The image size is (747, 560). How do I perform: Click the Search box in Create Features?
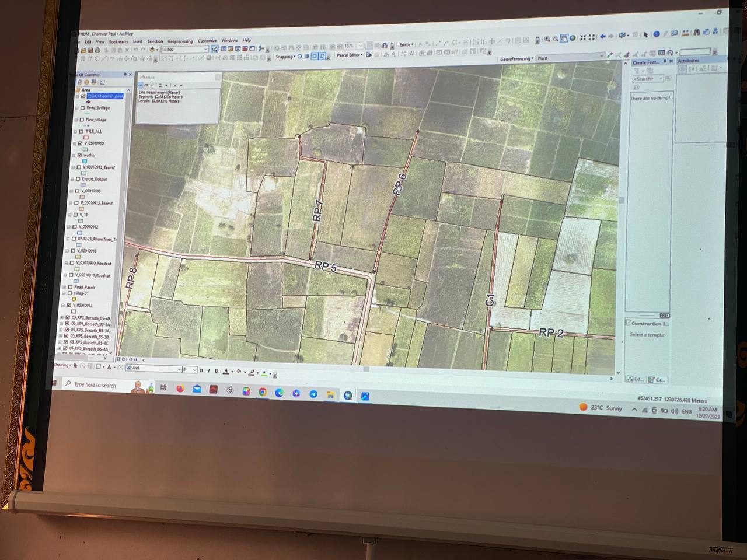click(x=648, y=78)
